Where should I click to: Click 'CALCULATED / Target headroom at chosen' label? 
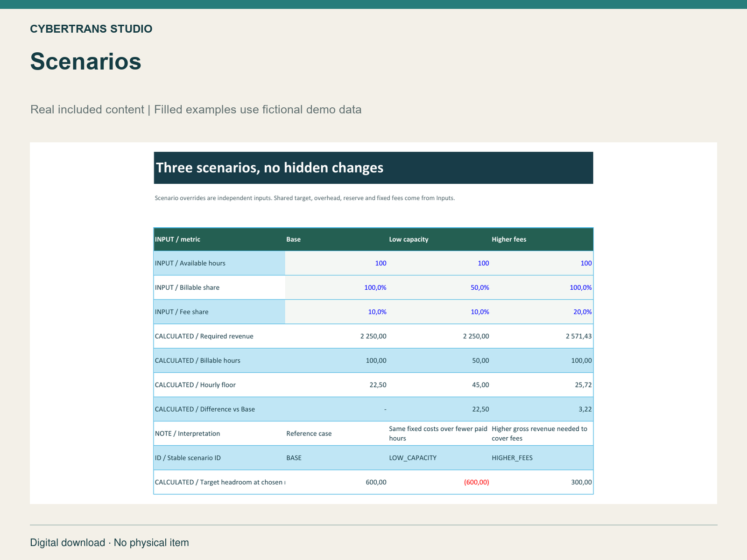220,482
